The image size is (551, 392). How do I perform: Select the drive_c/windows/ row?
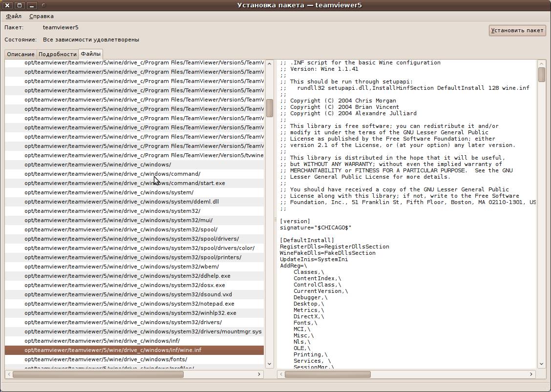[x=134, y=165]
